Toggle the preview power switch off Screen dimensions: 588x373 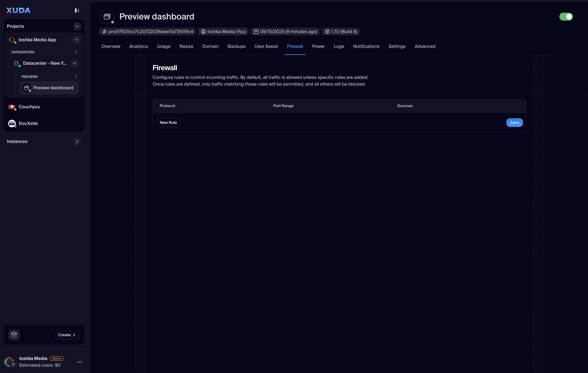click(x=566, y=17)
